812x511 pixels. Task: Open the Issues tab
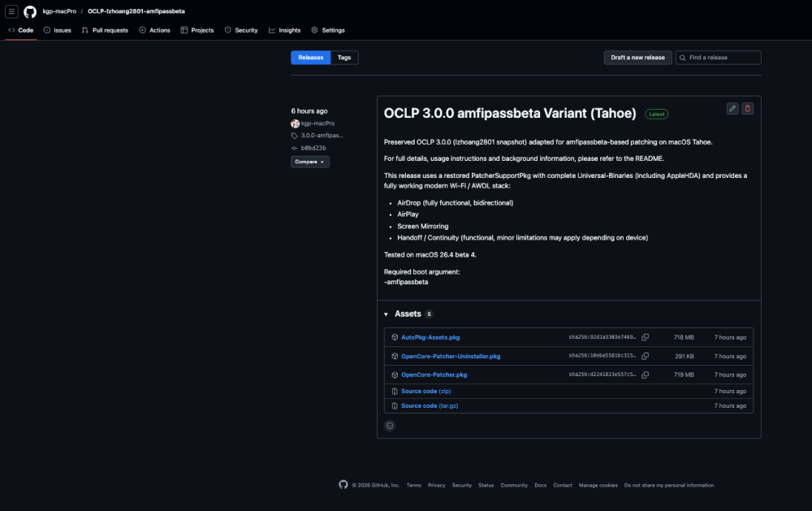click(58, 30)
